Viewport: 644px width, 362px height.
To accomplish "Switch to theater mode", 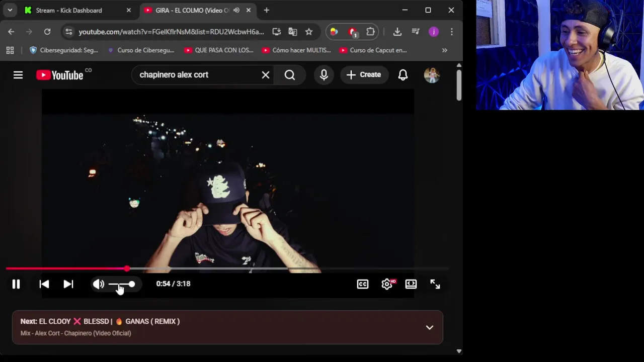I will [411, 284].
